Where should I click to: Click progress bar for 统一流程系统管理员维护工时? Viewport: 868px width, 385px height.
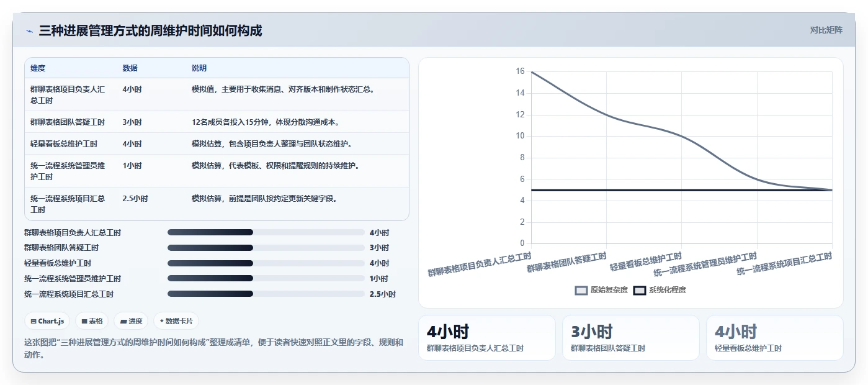point(266,278)
